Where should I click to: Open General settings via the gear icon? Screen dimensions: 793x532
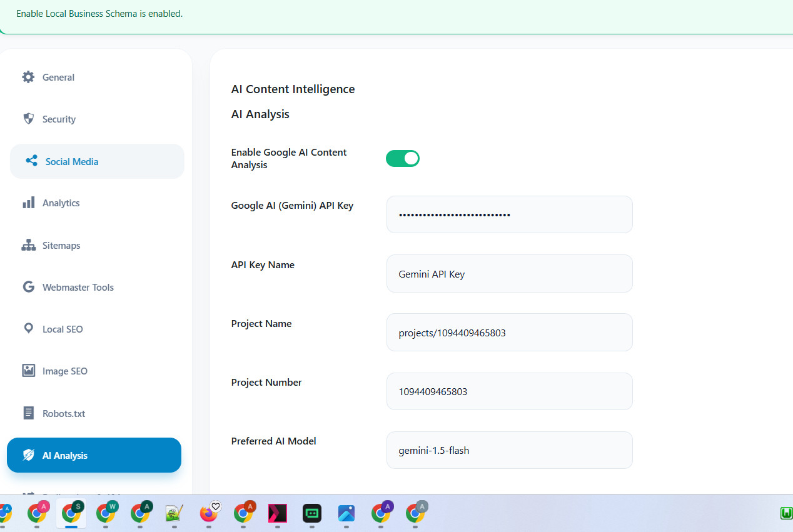(x=28, y=76)
